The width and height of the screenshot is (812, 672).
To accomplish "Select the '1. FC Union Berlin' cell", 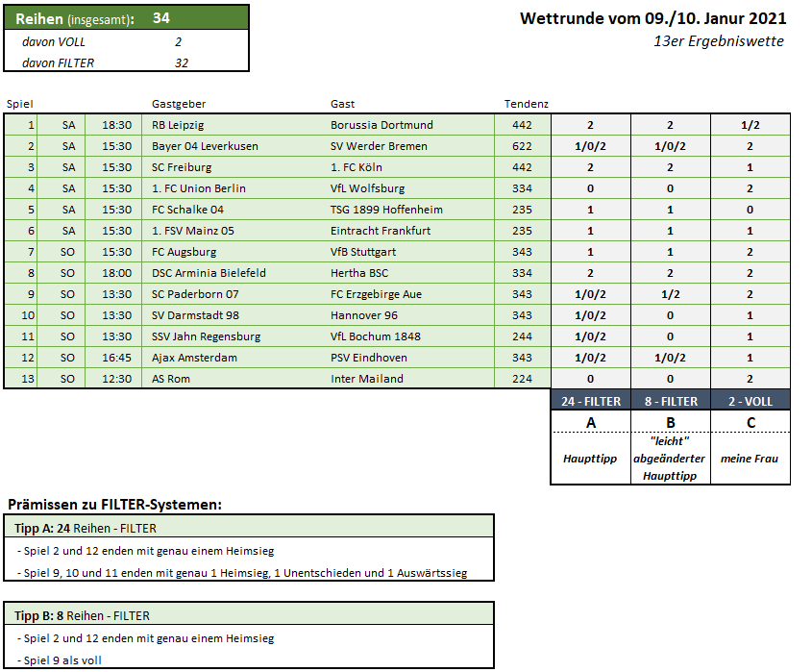I will [x=198, y=188].
